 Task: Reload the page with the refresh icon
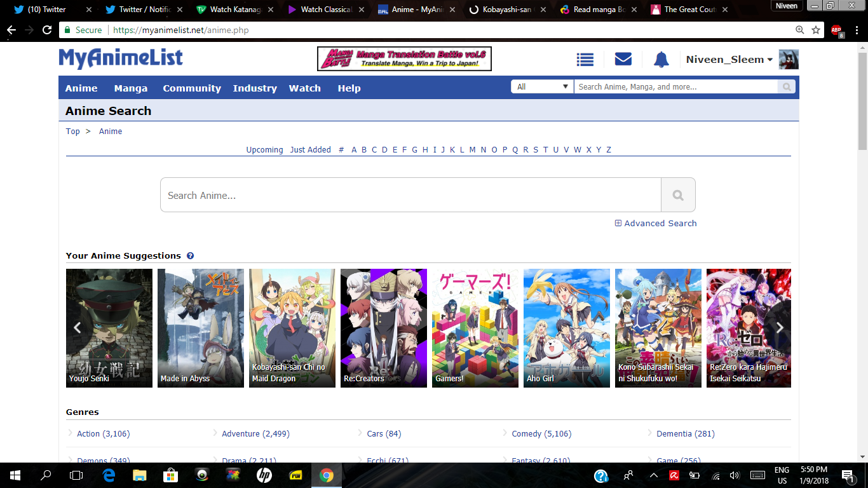point(47,30)
